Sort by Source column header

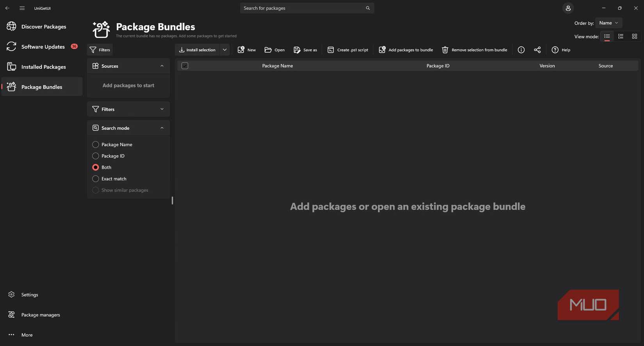606,66
